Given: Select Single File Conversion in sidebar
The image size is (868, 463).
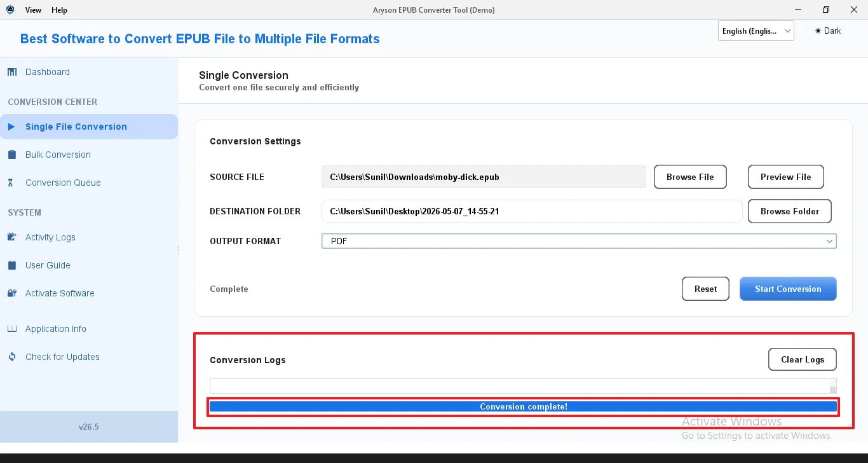Looking at the screenshot, I should point(89,127).
